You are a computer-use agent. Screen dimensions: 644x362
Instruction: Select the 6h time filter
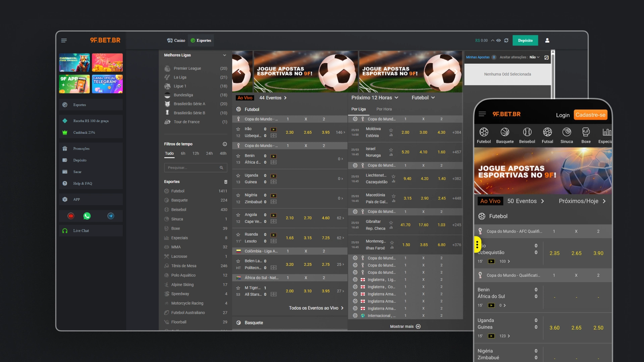click(x=183, y=154)
